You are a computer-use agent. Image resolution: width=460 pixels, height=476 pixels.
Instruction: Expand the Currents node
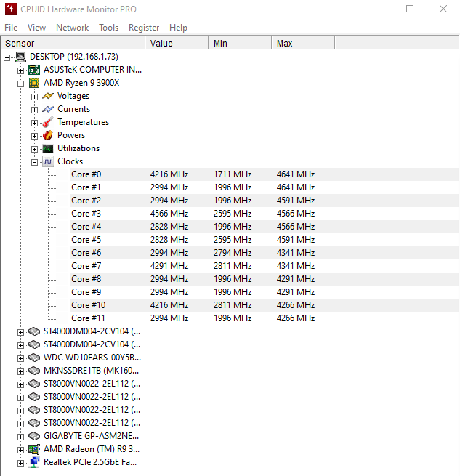click(x=34, y=110)
